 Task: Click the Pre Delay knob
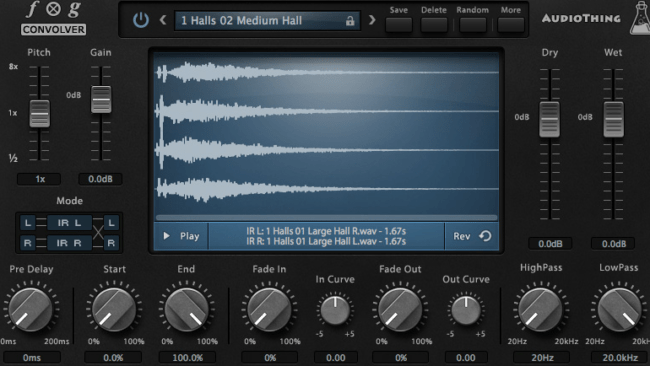click(x=31, y=310)
